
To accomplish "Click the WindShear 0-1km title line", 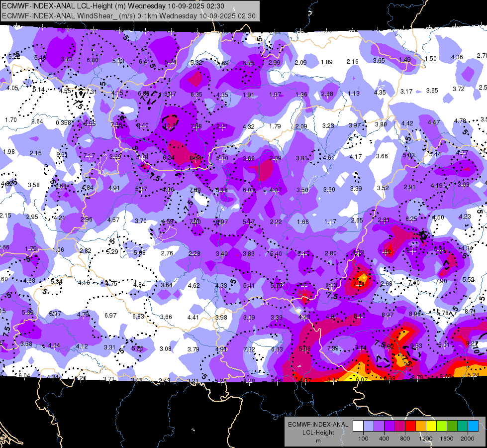I will 128,16.
